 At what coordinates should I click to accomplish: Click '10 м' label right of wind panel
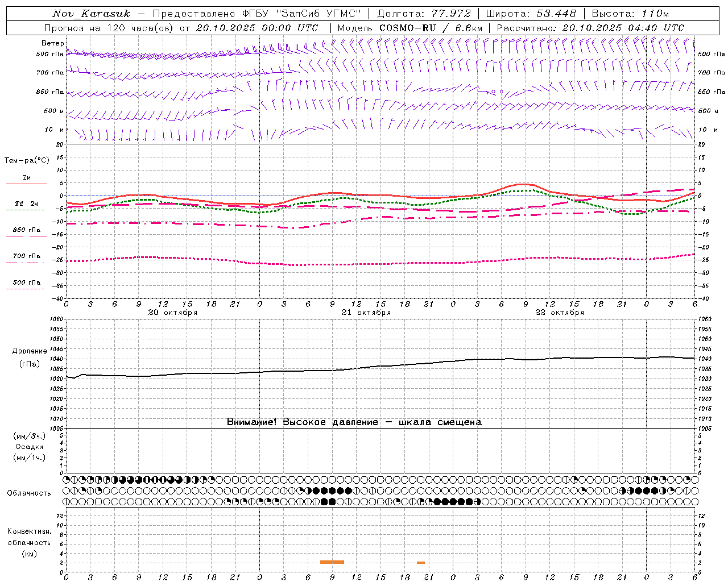(709, 130)
